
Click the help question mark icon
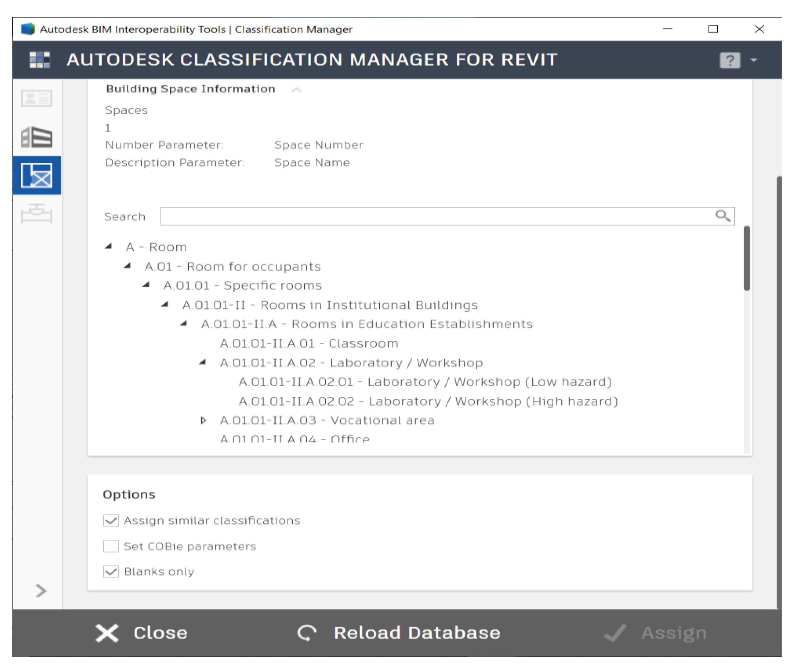pos(730,60)
